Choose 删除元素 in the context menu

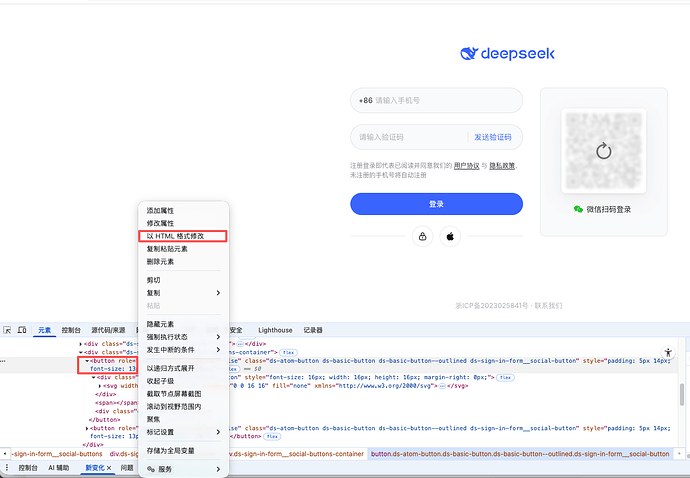tap(160, 261)
